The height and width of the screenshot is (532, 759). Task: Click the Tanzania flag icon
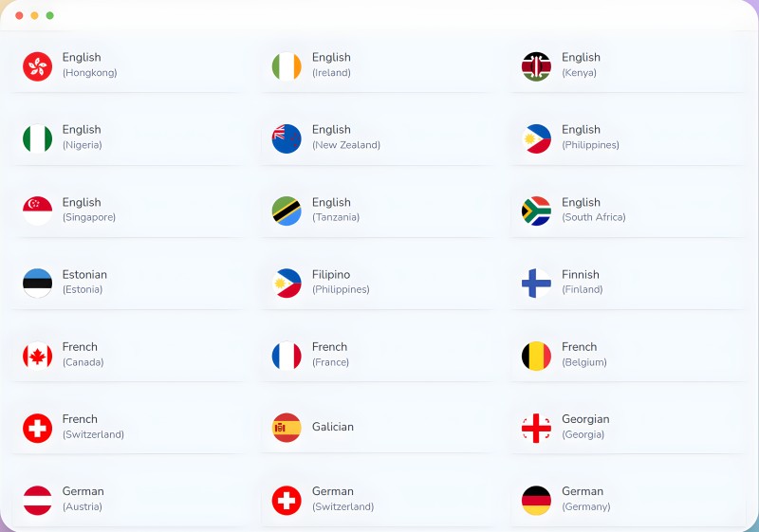[287, 211]
